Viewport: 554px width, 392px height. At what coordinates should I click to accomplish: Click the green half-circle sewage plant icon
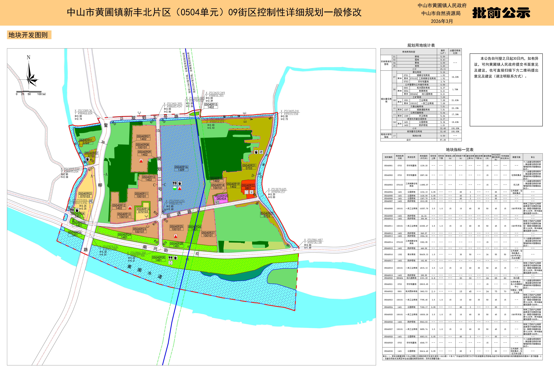point(175,188)
